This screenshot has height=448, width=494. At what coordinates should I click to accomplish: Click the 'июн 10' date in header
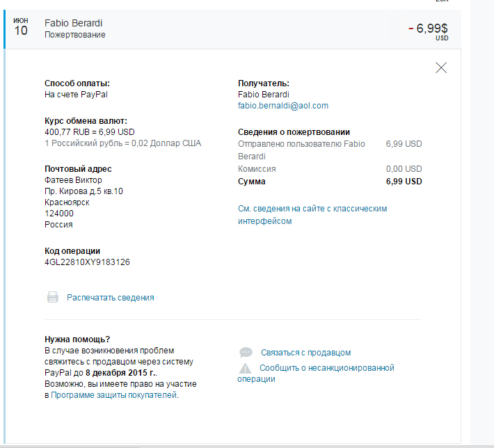click(21, 26)
